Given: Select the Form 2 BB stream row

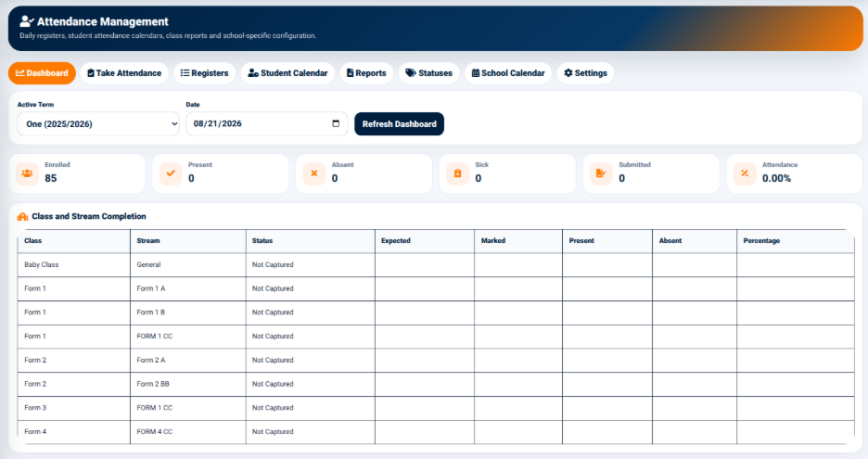Looking at the screenshot, I should [x=436, y=384].
